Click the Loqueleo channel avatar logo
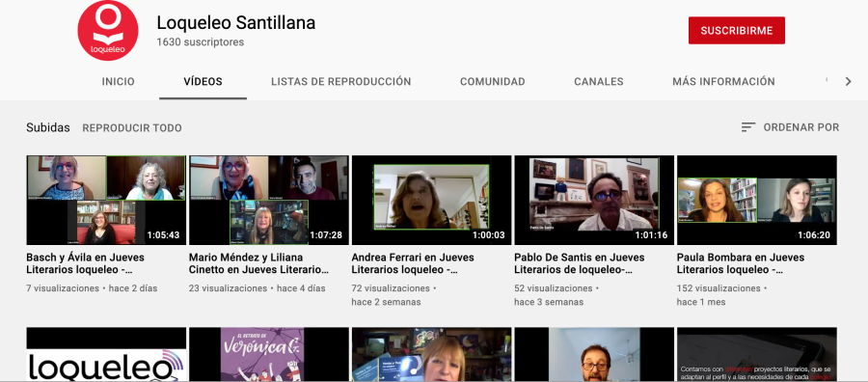 (107, 31)
